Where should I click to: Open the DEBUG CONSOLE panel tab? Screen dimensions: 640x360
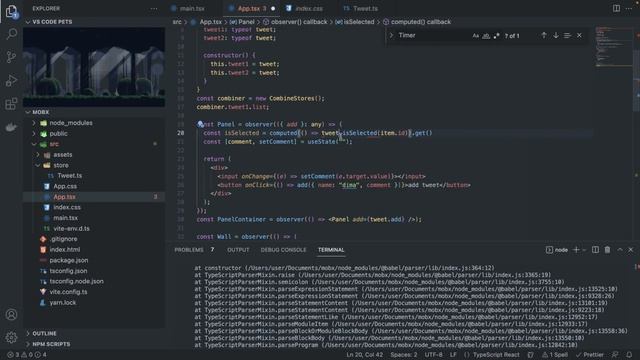[x=283, y=250]
